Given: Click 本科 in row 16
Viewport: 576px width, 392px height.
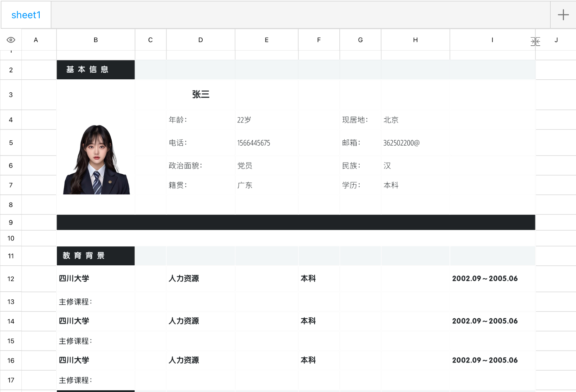Looking at the screenshot, I should [308, 360].
